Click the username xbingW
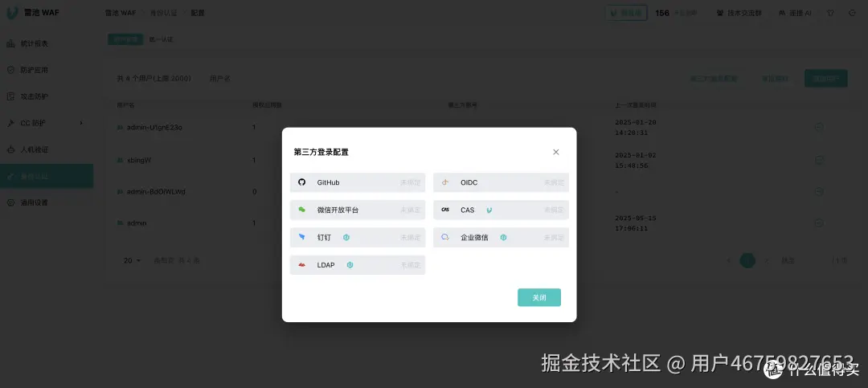 pos(139,160)
